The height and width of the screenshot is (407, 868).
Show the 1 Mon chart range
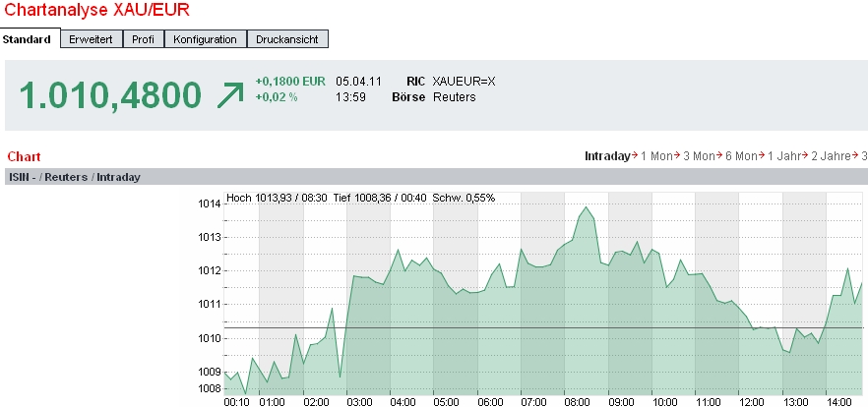(658, 156)
